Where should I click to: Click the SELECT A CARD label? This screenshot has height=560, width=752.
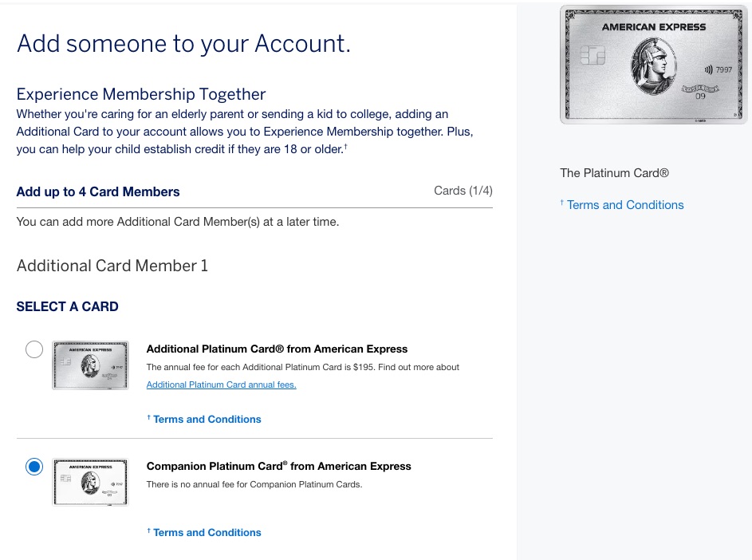click(67, 306)
